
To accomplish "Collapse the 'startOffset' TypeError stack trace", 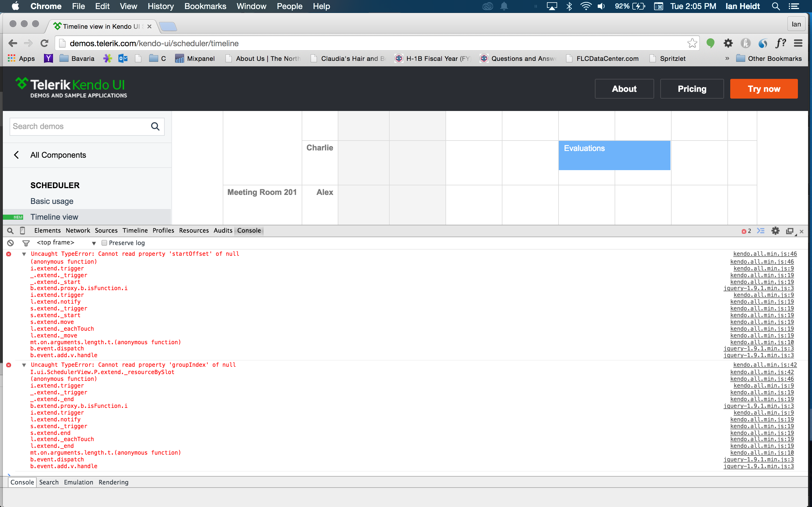I will pos(24,254).
